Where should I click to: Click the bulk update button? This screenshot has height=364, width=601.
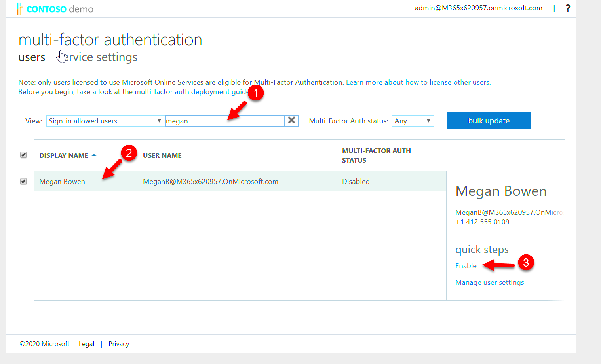click(x=489, y=121)
